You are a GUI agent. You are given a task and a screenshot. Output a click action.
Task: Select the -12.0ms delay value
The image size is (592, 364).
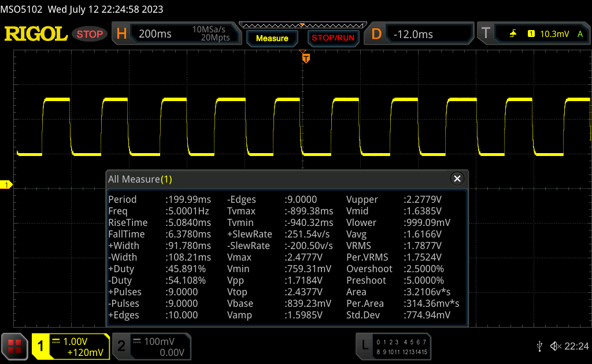[x=413, y=34]
